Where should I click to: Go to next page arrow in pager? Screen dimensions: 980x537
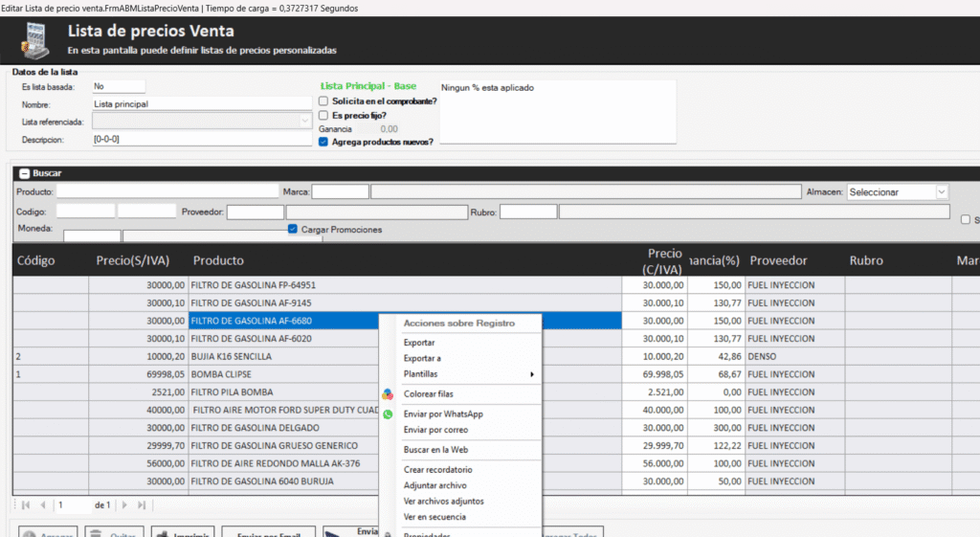(124, 504)
